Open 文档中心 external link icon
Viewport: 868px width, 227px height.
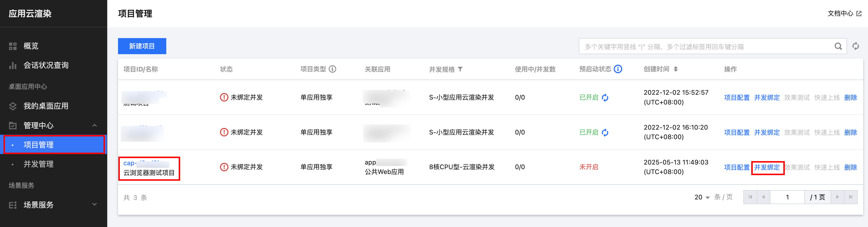[859, 13]
